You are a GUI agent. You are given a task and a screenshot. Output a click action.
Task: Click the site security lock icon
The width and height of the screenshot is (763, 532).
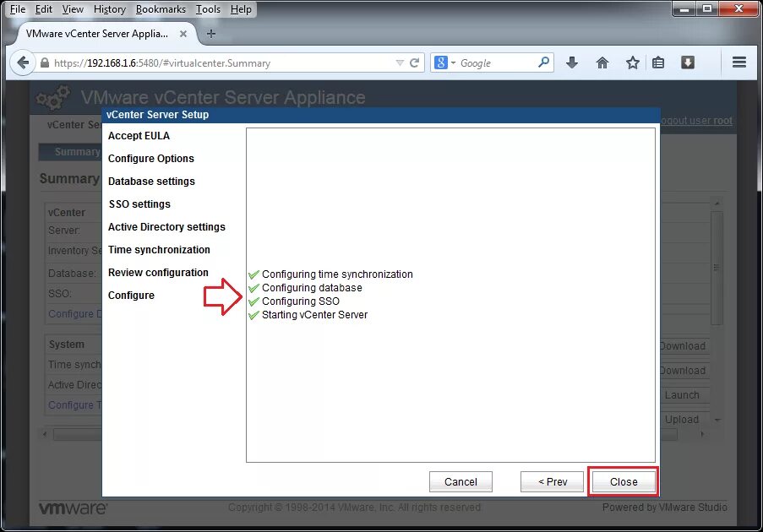[x=43, y=62]
